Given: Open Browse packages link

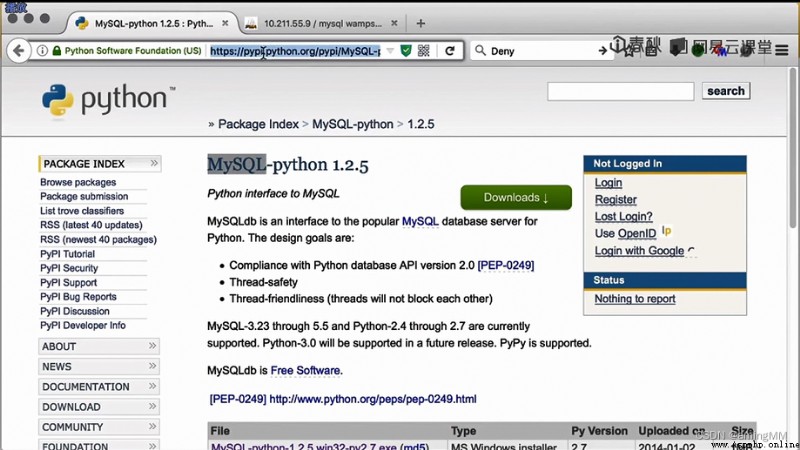Looking at the screenshot, I should pyautogui.click(x=78, y=182).
